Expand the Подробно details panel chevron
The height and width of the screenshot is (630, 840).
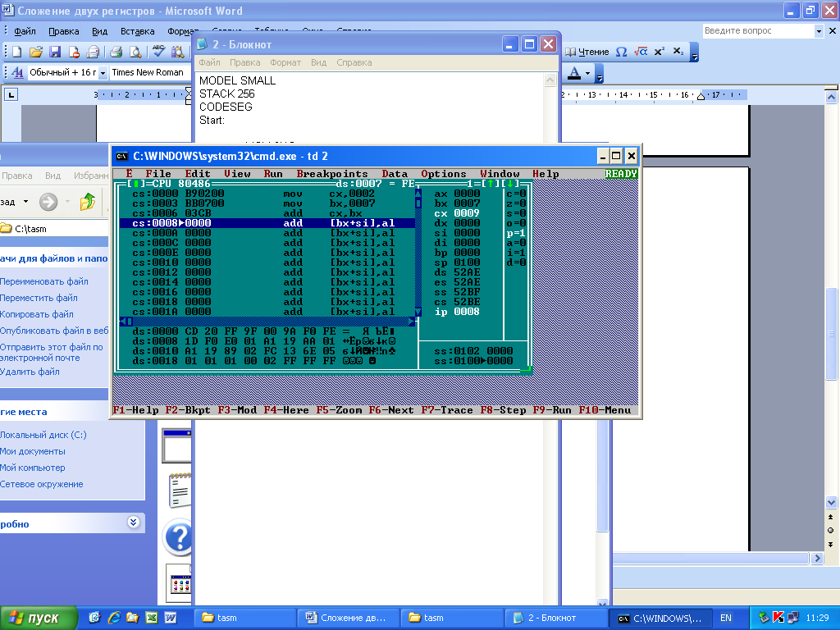click(x=134, y=523)
